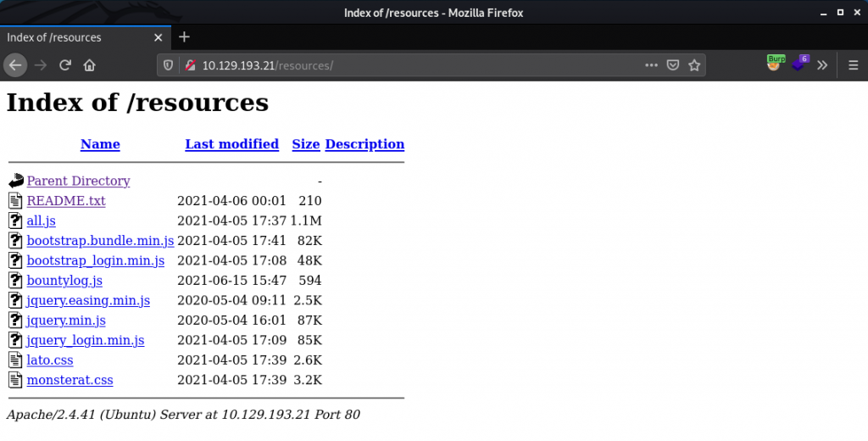Save page to Pocket
Image resolution: width=868 pixels, height=441 pixels.
(x=672, y=65)
